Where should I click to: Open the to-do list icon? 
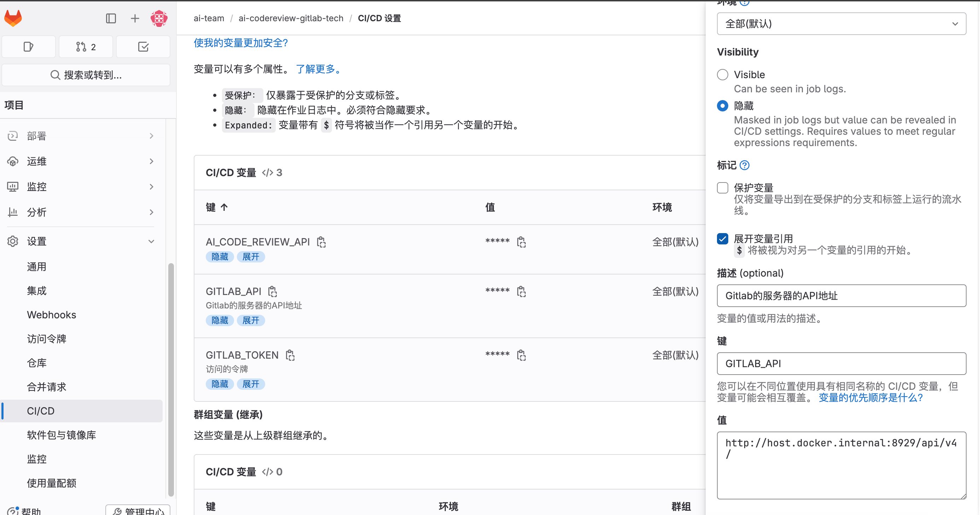tap(143, 47)
